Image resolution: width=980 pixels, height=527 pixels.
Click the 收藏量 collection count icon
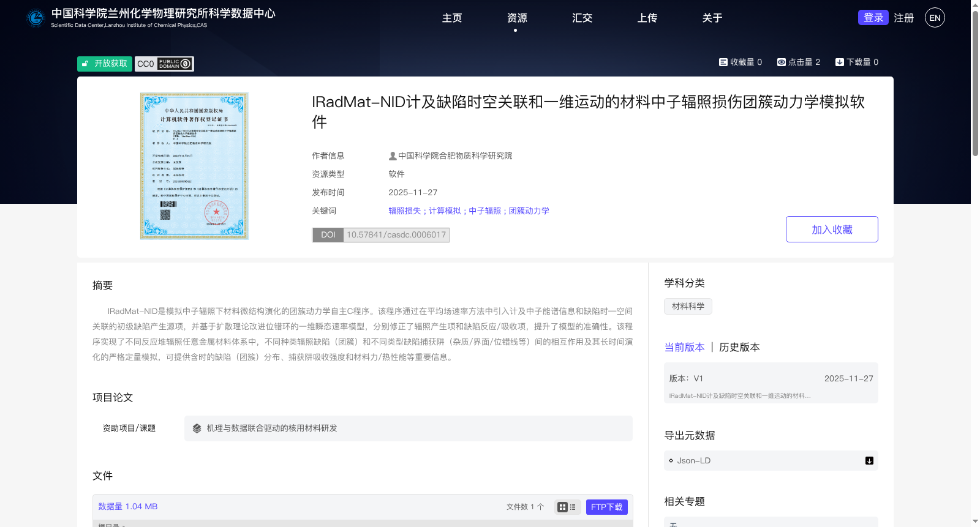(x=723, y=62)
